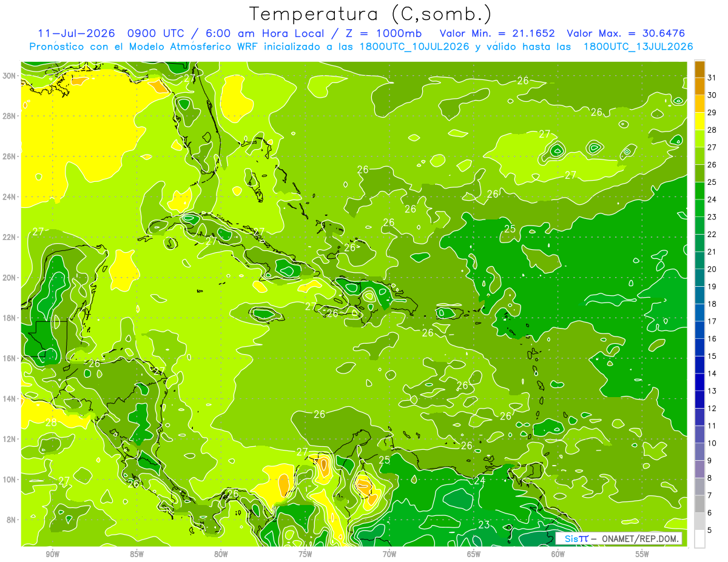
Task: Click the '90W' longitude axis label
Action: point(53,554)
